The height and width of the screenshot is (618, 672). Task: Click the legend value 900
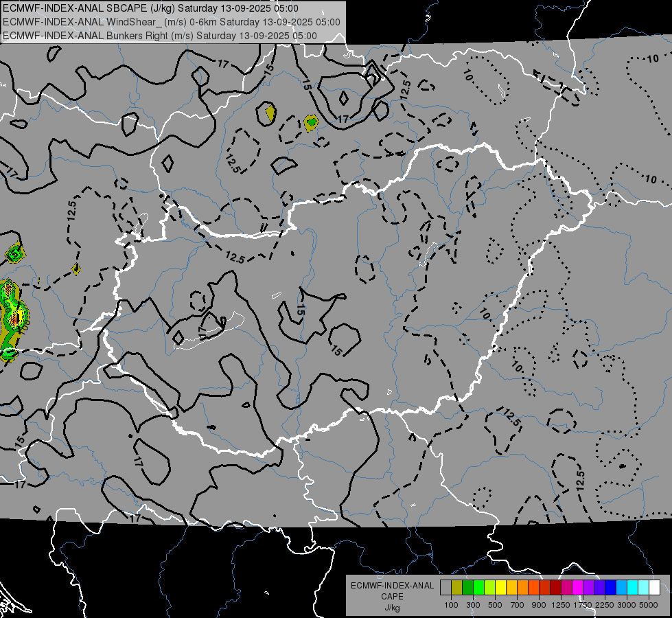(x=539, y=605)
